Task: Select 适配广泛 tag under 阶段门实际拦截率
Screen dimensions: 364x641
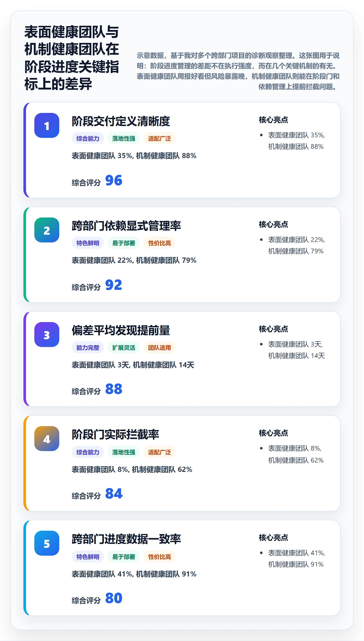Action: [160, 452]
